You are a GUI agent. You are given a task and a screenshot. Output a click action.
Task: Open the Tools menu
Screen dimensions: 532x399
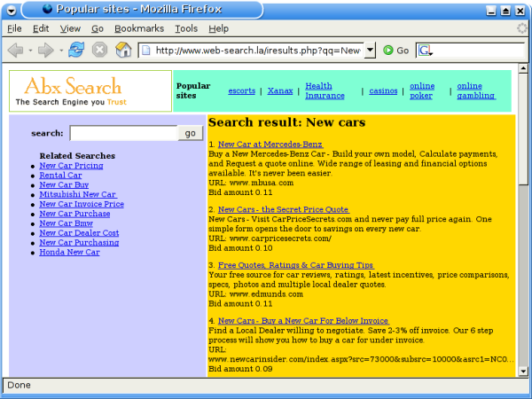(x=186, y=28)
